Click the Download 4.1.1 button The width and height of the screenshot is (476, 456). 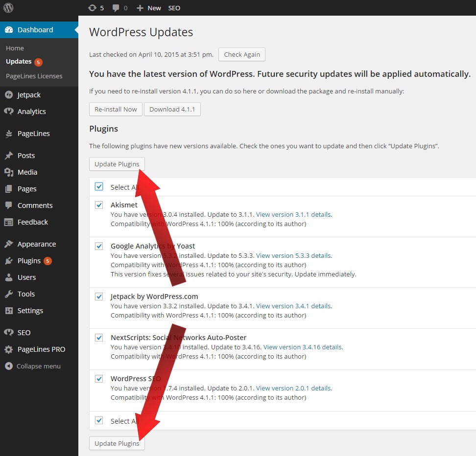point(172,109)
